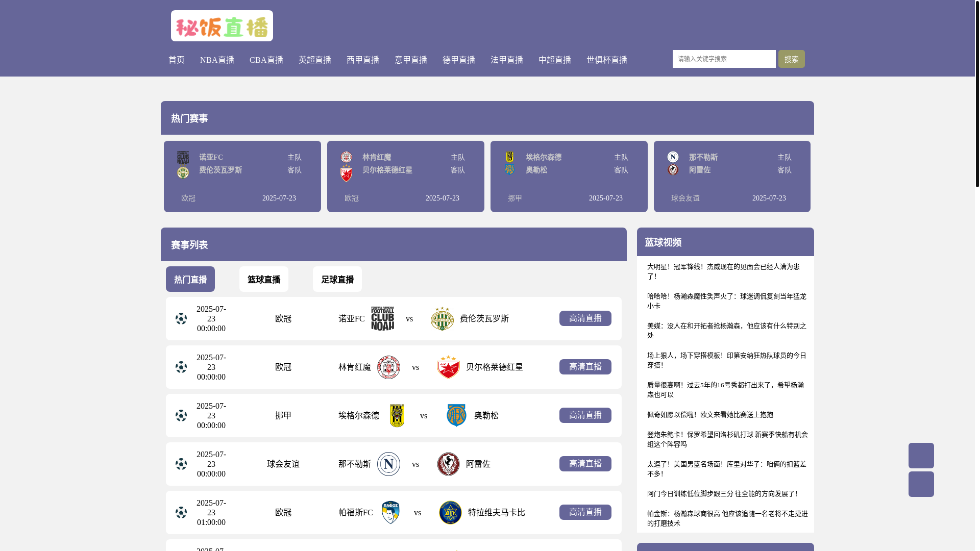The width and height of the screenshot is (980, 551).
Task: Open article 质量很高啊！过去5年的16号秀
Action: [726, 390]
